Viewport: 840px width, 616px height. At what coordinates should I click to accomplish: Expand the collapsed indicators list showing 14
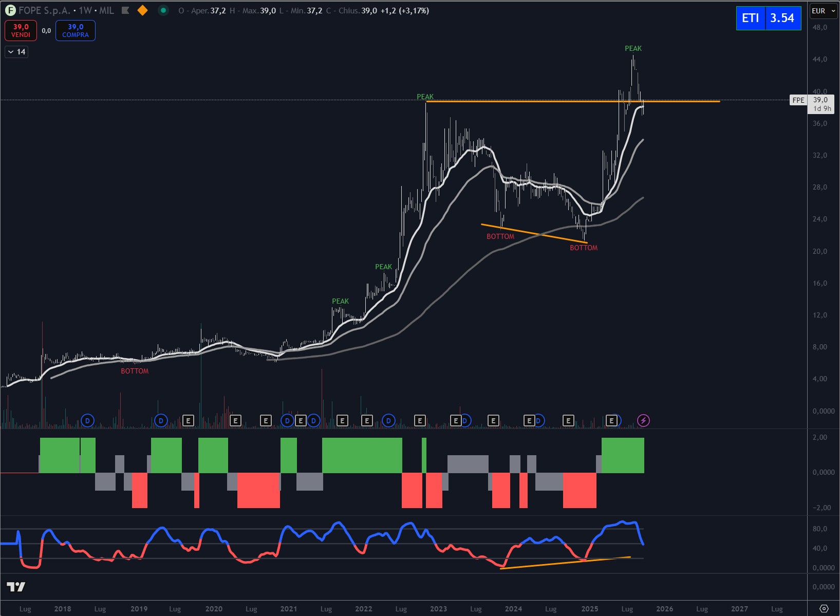(x=16, y=52)
